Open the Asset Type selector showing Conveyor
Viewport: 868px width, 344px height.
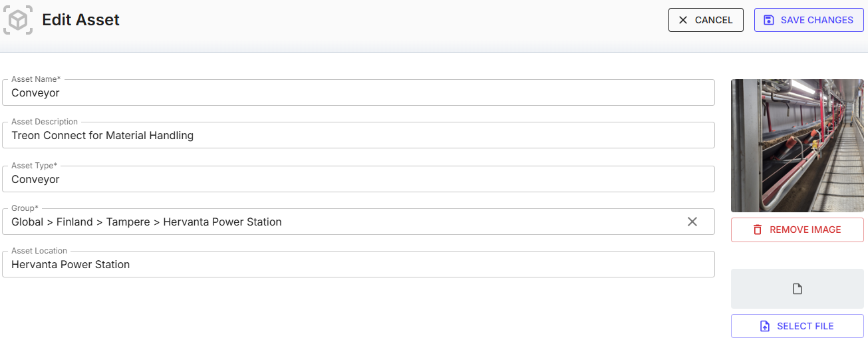[358, 180]
